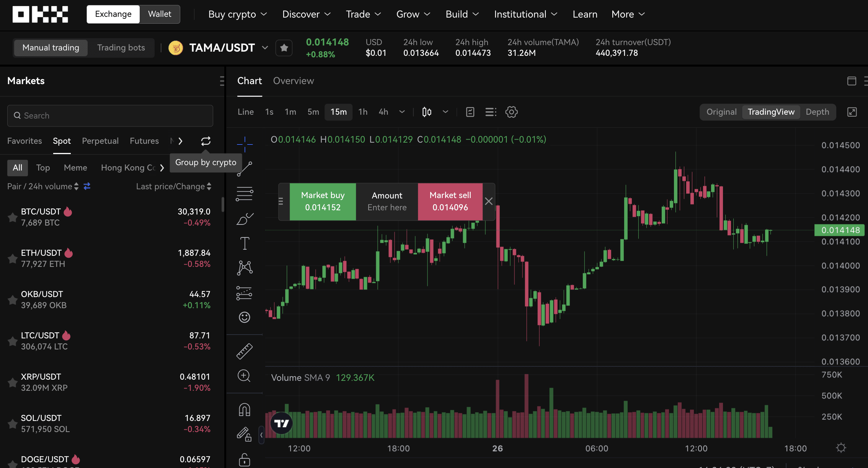868x468 pixels.
Task: Click the Market buy button
Action: pyautogui.click(x=323, y=201)
